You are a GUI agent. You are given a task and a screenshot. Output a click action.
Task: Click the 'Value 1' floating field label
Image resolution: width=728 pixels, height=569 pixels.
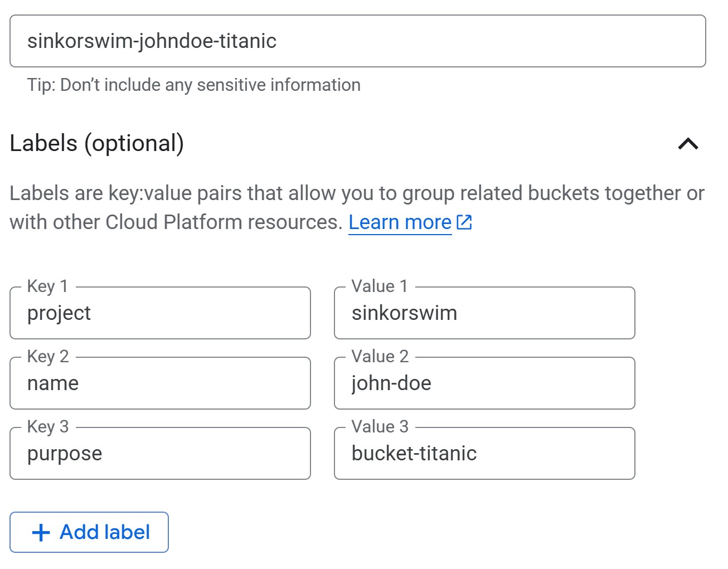click(x=380, y=286)
